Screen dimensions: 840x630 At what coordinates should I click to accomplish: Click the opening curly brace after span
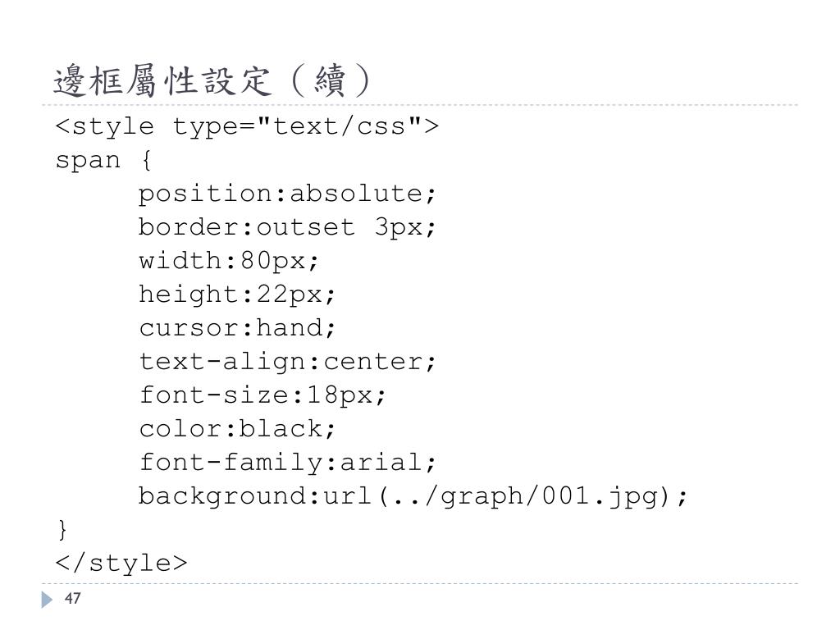pyautogui.click(x=147, y=161)
